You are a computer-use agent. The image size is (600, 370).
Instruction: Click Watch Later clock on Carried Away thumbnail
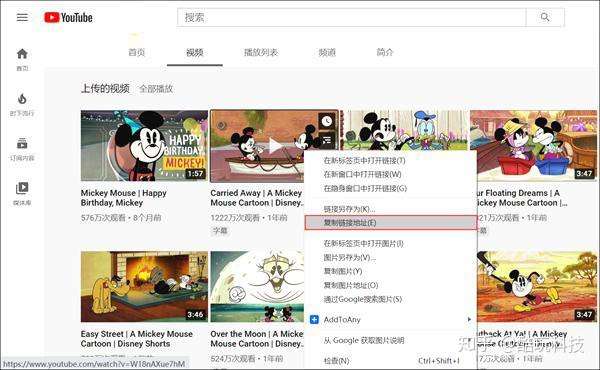click(327, 121)
